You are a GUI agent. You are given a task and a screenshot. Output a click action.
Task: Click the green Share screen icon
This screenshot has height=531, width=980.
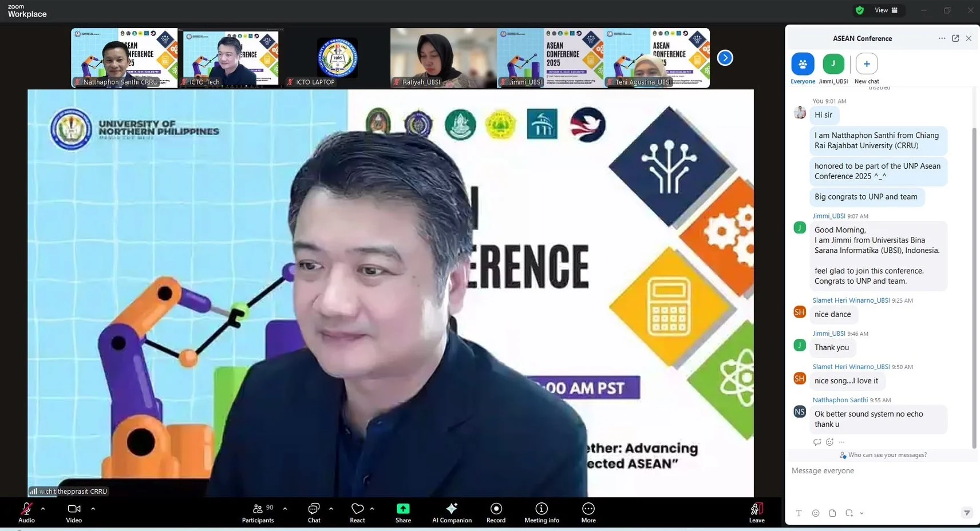pyautogui.click(x=403, y=509)
